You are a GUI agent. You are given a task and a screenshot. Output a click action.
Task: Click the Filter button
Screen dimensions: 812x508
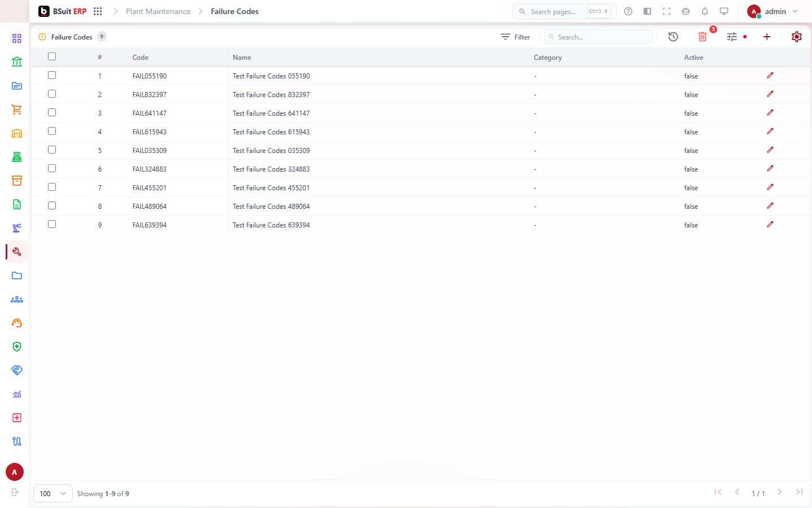515,37
